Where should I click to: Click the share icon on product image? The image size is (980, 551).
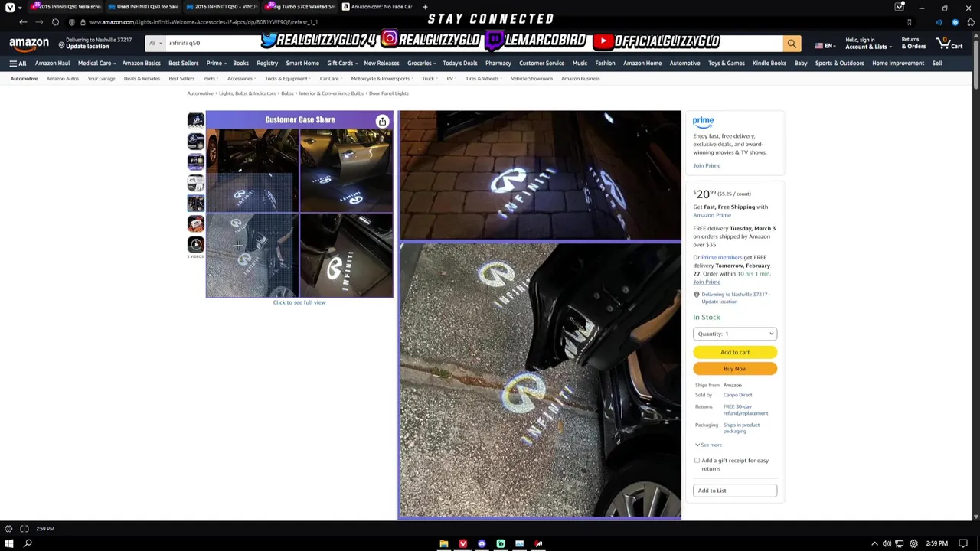point(382,121)
